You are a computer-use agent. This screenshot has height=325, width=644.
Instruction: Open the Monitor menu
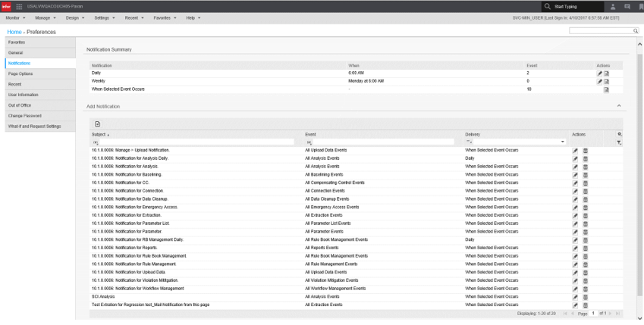pyautogui.click(x=15, y=17)
